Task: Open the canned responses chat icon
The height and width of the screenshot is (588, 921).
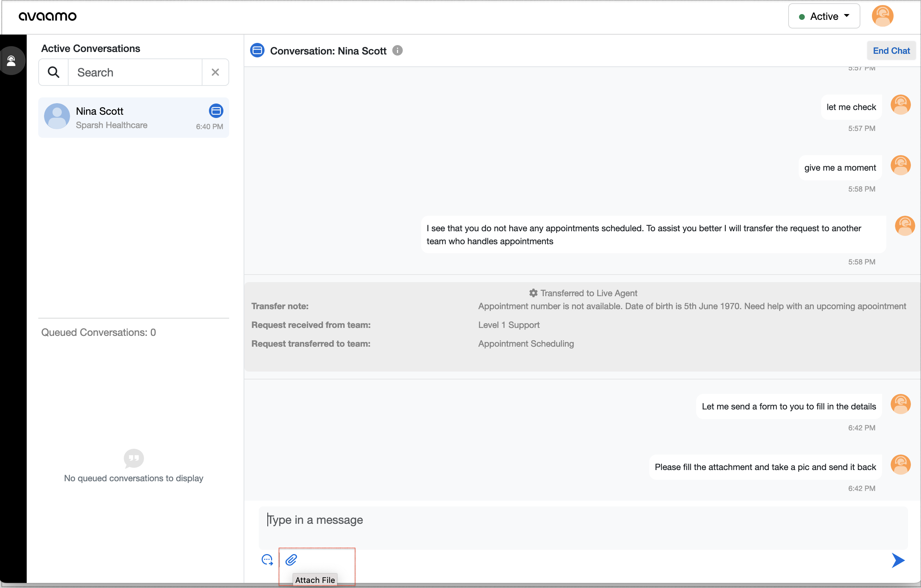Action: tap(267, 560)
